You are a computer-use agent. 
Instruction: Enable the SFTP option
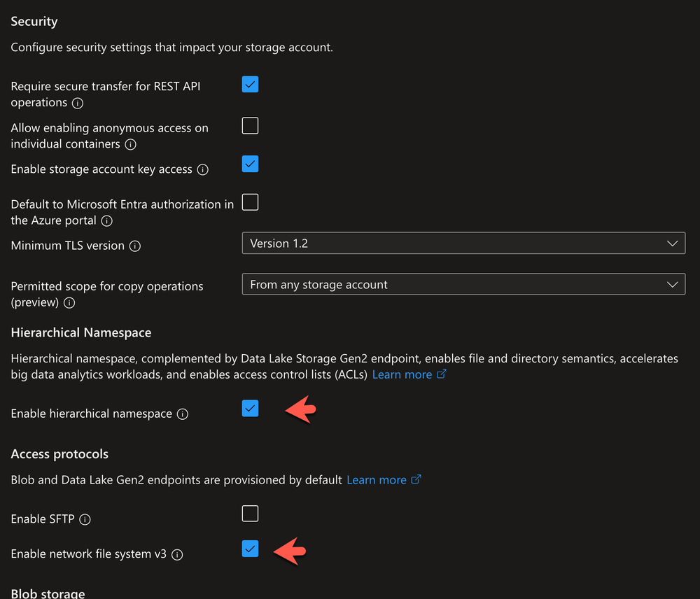(250, 513)
